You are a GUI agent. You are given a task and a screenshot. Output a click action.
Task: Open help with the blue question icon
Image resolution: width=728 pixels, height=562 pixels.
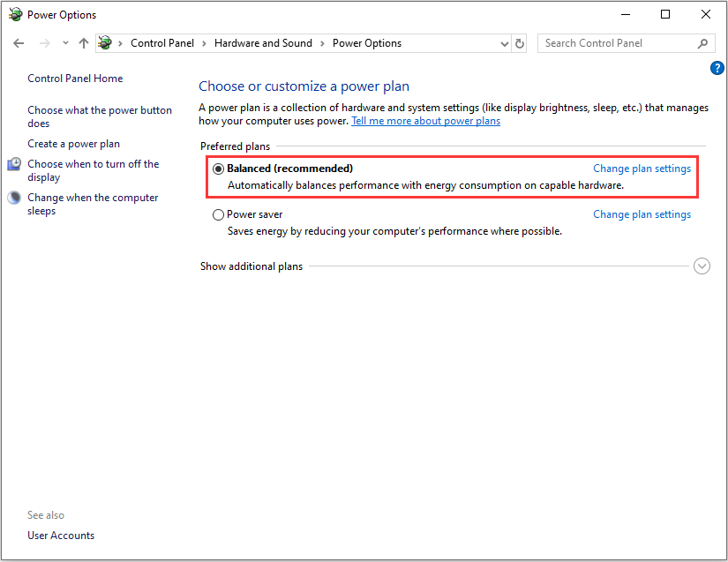coord(717,68)
